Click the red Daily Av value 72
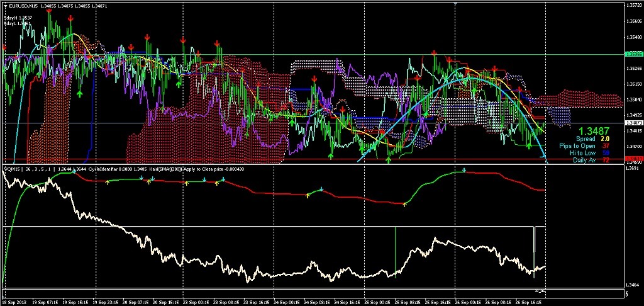The width and height of the screenshot is (644, 306). point(606,160)
